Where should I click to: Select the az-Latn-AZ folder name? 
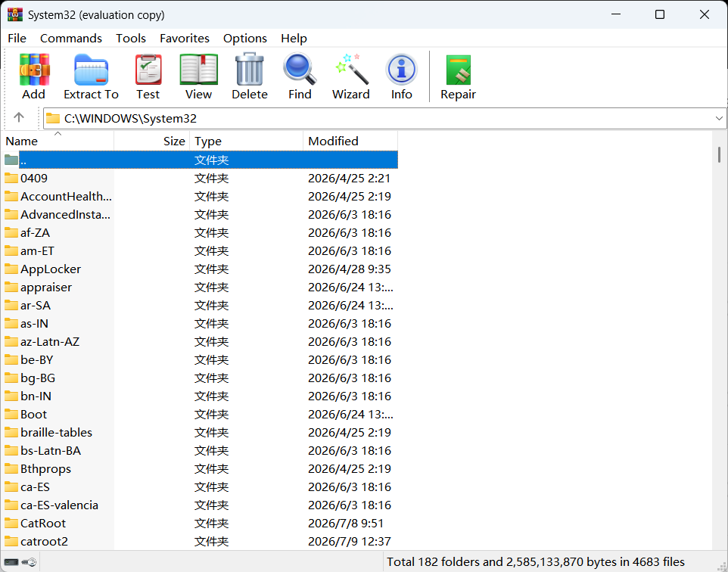(x=50, y=342)
